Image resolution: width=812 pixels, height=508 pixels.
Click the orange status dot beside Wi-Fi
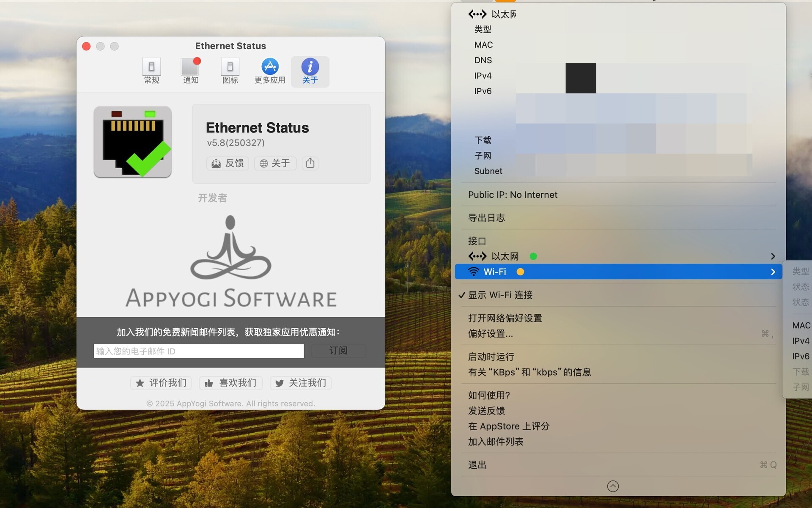coord(520,272)
